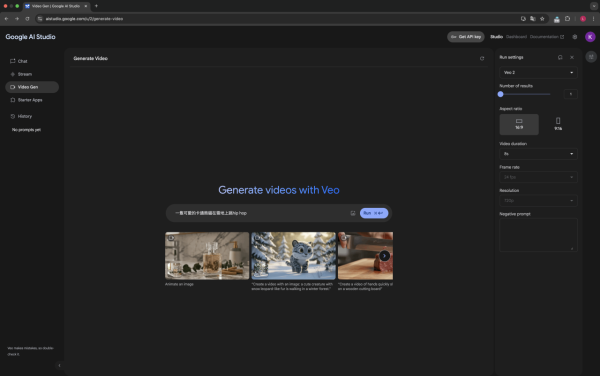Viewport: 600px width, 376px height.
Task: Open the Chrome profile avatar
Action: pos(583,19)
